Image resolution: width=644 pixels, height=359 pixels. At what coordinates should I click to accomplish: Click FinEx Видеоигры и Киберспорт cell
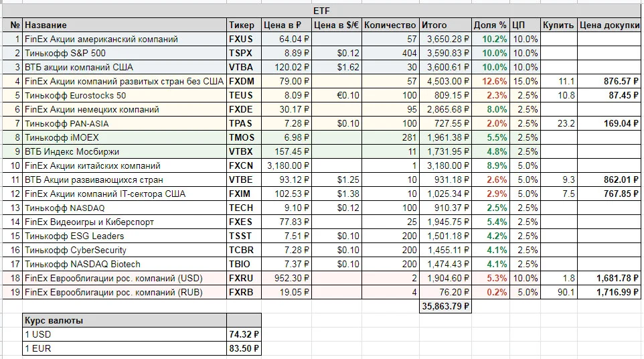(x=125, y=222)
